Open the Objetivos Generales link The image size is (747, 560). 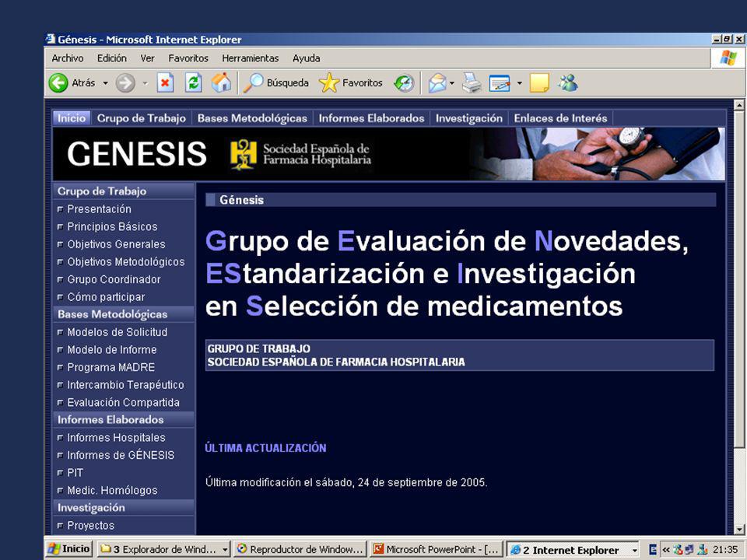116,244
